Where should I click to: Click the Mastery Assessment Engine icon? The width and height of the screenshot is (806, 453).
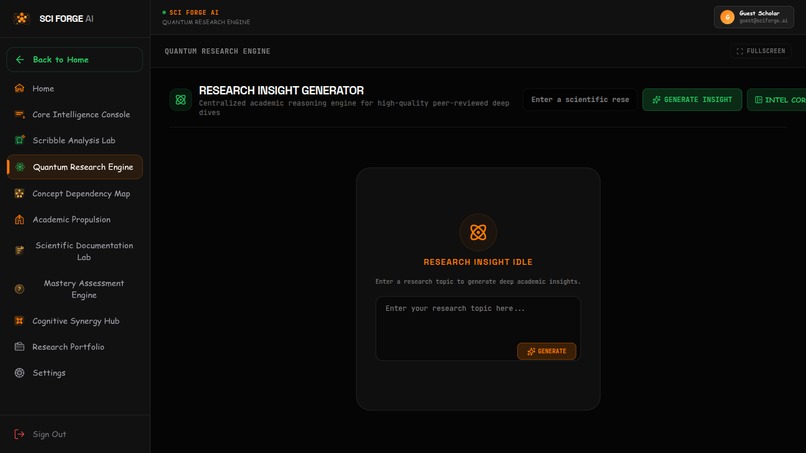point(20,289)
